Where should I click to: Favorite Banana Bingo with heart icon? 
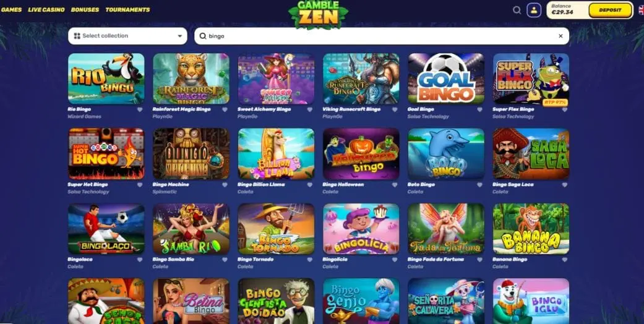(x=565, y=260)
